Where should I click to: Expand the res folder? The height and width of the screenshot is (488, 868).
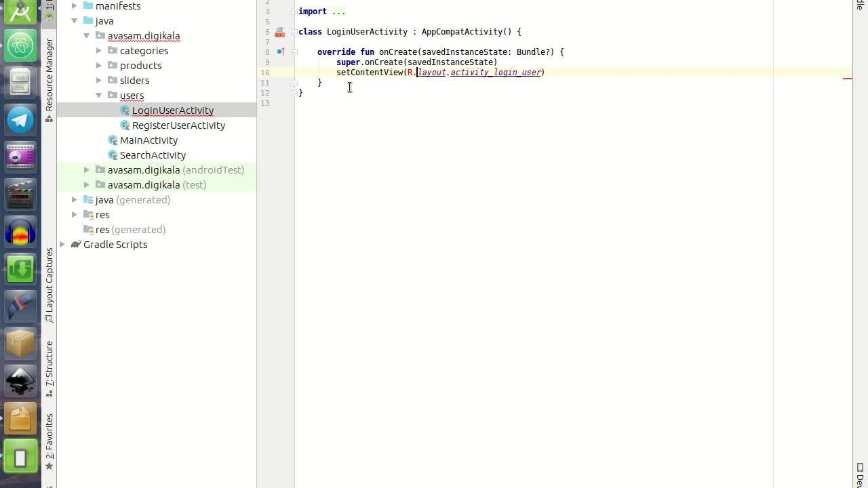click(x=75, y=215)
